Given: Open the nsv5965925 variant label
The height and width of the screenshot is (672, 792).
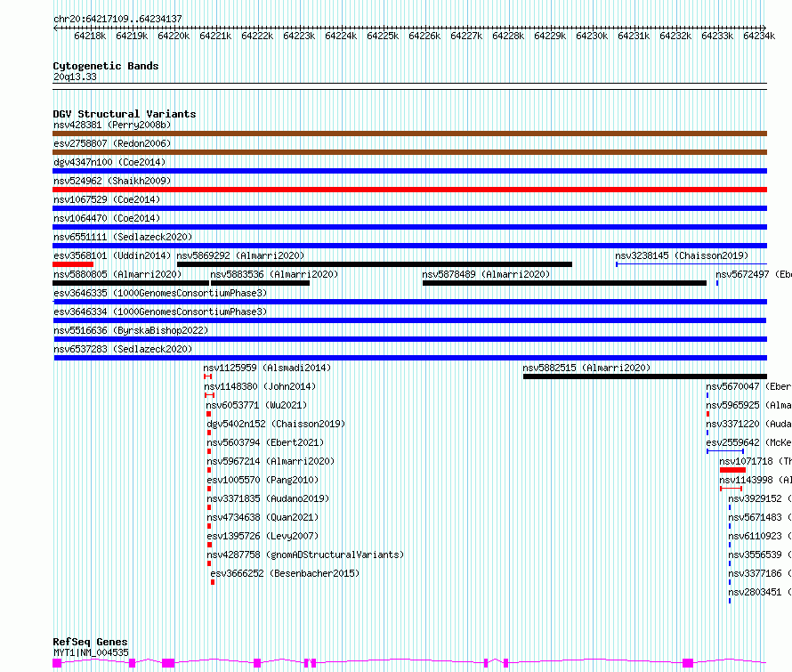Looking at the screenshot, I should click(748, 405).
